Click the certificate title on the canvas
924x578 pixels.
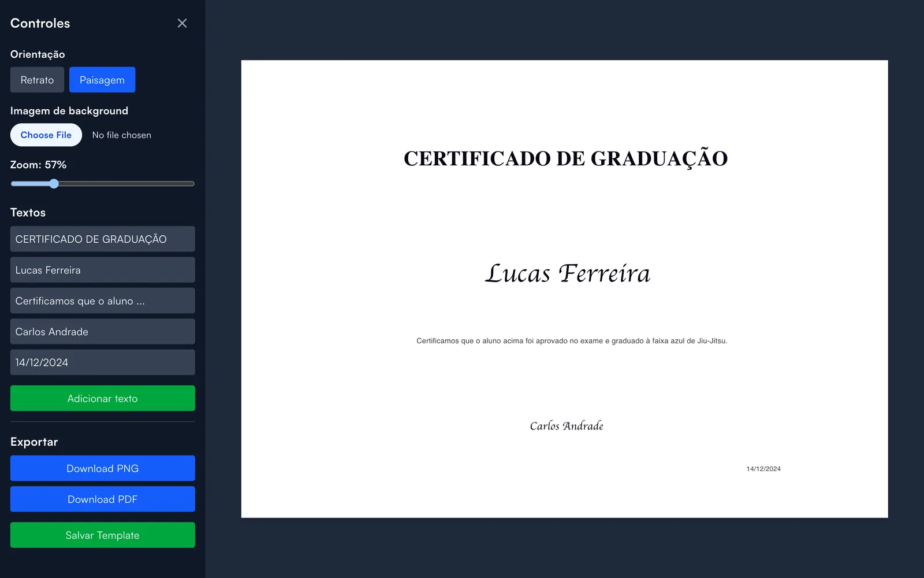click(565, 158)
